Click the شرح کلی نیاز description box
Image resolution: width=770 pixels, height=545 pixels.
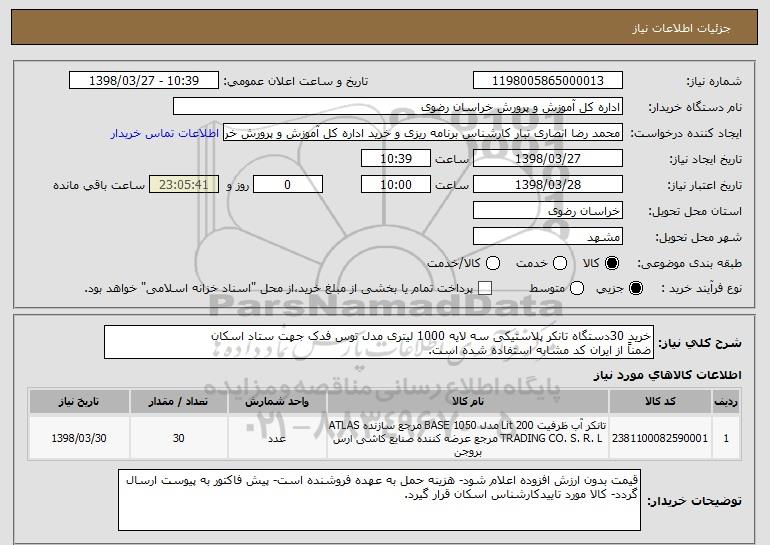point(379,342)
